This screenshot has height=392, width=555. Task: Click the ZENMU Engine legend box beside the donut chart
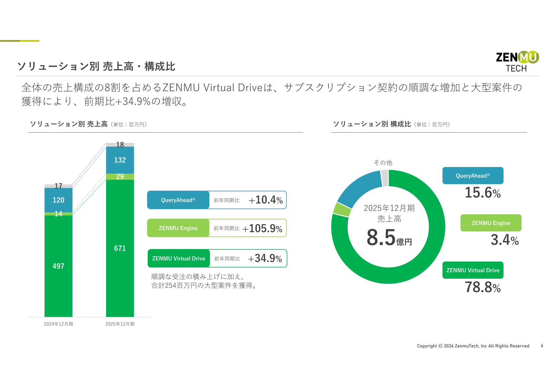click(x=491, y=223)
